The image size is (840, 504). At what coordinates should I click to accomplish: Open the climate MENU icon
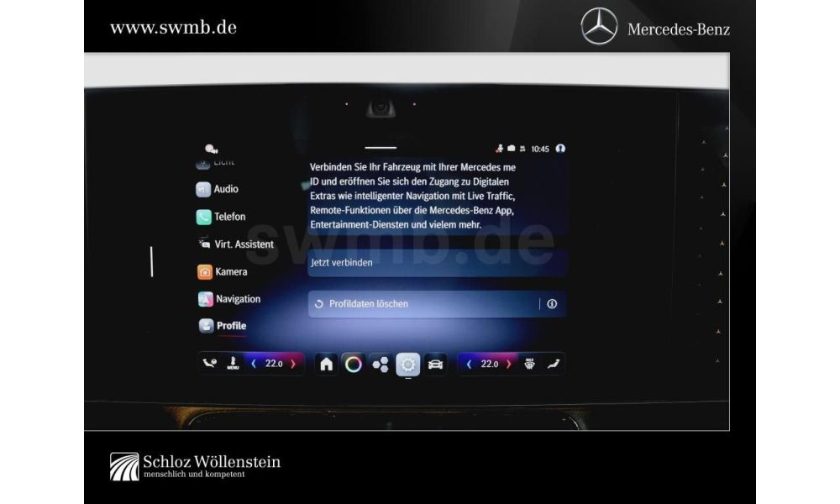click(233, 364)
